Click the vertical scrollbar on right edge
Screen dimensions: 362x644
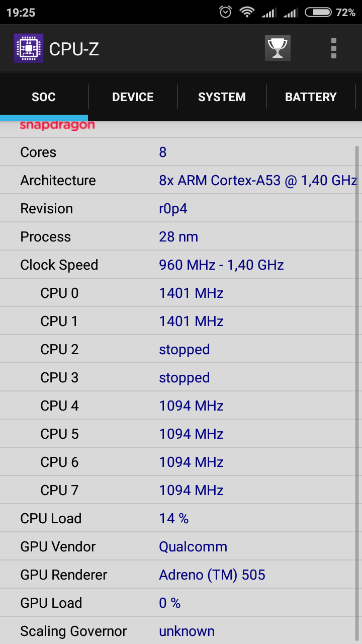coord(357,392)
